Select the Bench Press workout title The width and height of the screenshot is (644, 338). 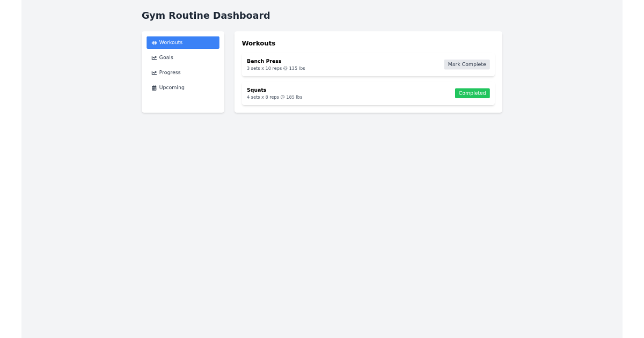(x=264, y=61)
